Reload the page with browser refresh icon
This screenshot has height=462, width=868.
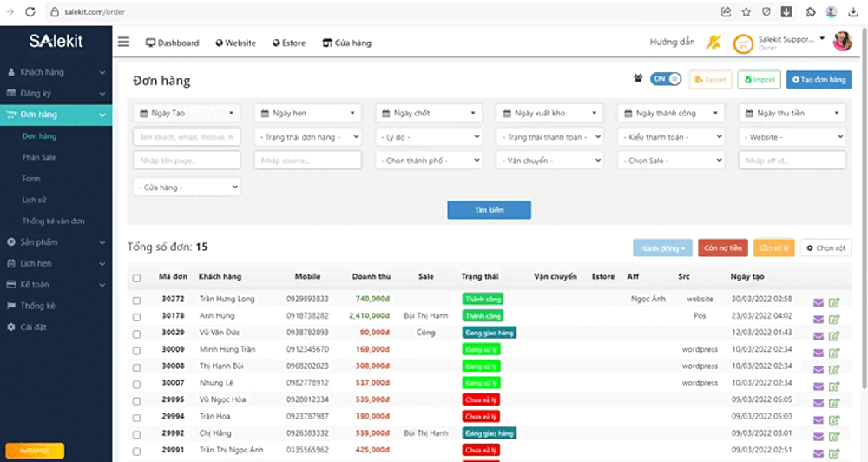coord(30,11)
